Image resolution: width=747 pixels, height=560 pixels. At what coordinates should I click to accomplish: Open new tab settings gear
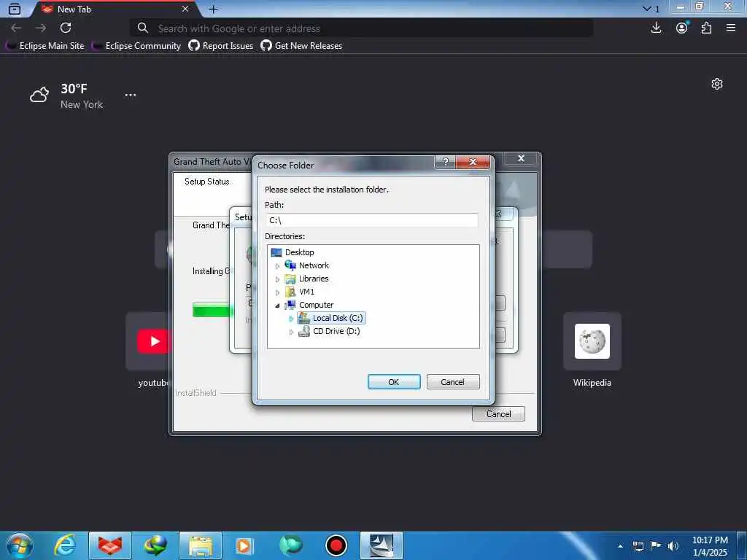(x=717, y=85)
